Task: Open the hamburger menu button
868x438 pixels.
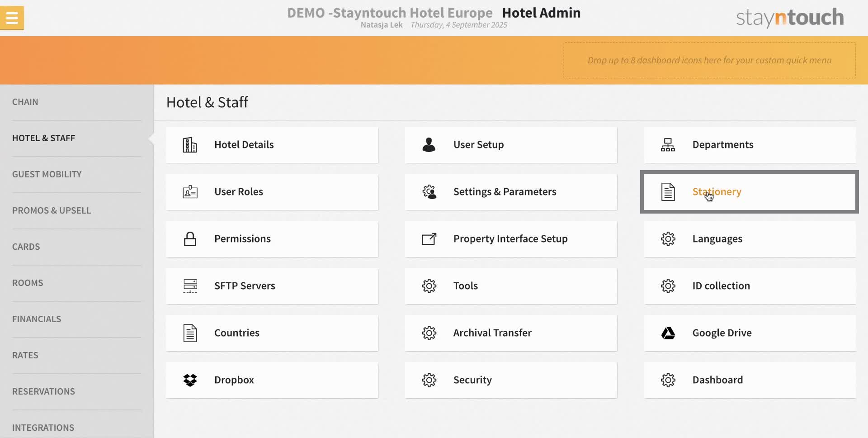Action: (12, 18)
